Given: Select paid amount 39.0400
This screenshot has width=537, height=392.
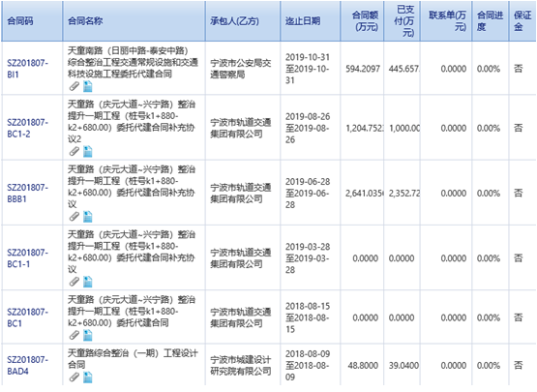Looking at the screenshot, I should pos(403,366).
